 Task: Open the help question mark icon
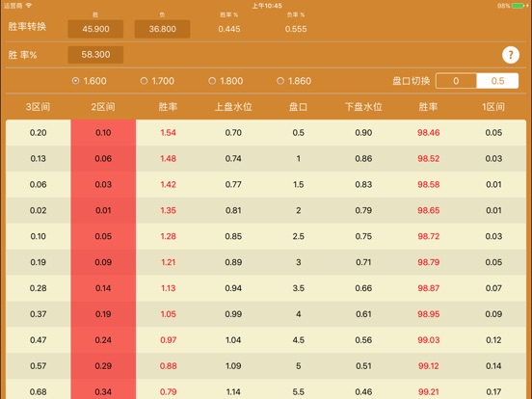point(510,55)
